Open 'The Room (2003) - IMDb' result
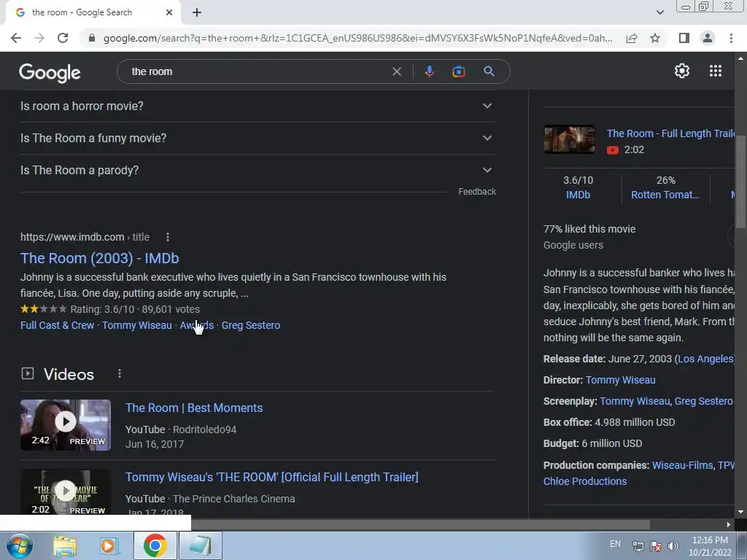This screenshot has width=747, height=560. (x=99, y=258)
